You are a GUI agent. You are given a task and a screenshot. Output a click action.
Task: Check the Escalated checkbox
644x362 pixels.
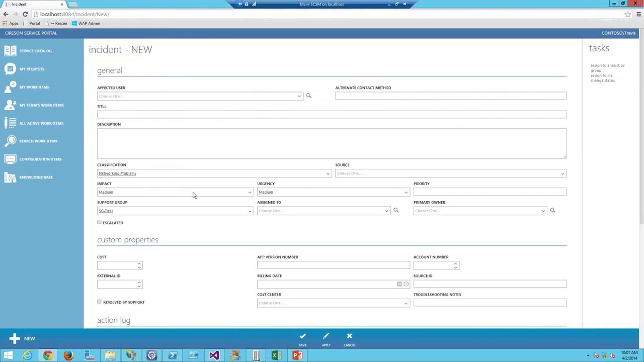(99, 222)
